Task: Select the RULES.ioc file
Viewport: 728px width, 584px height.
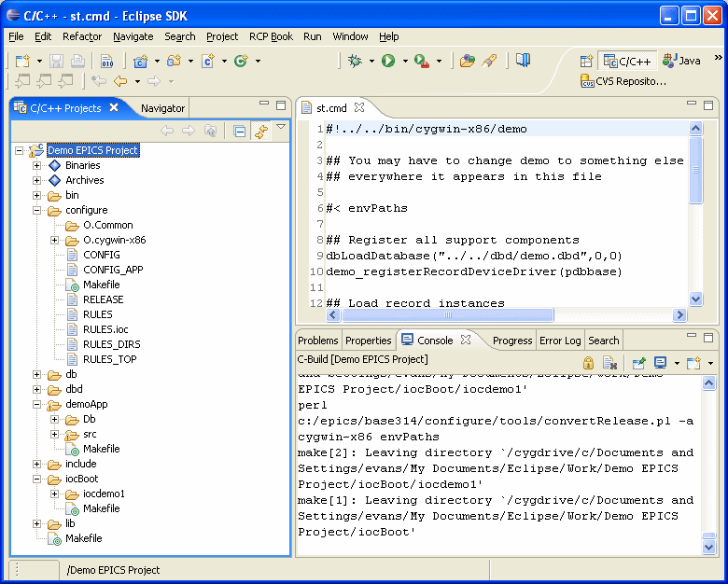Action: pos(105,329)
